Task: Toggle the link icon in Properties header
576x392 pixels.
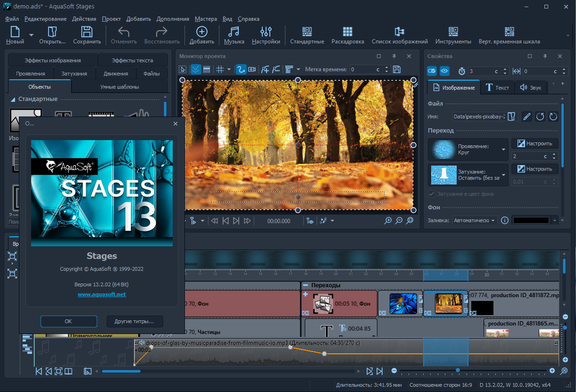Action: [432, 71]
